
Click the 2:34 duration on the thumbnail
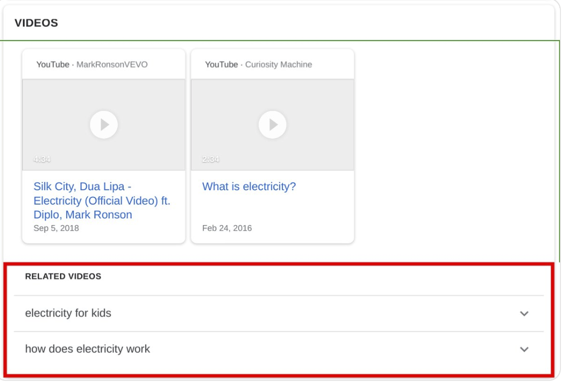211,160
